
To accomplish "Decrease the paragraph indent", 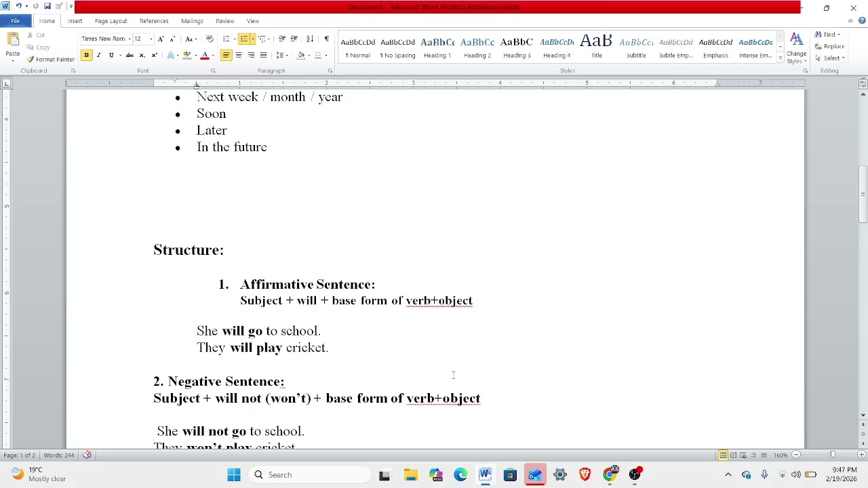I will click(282, 39).
